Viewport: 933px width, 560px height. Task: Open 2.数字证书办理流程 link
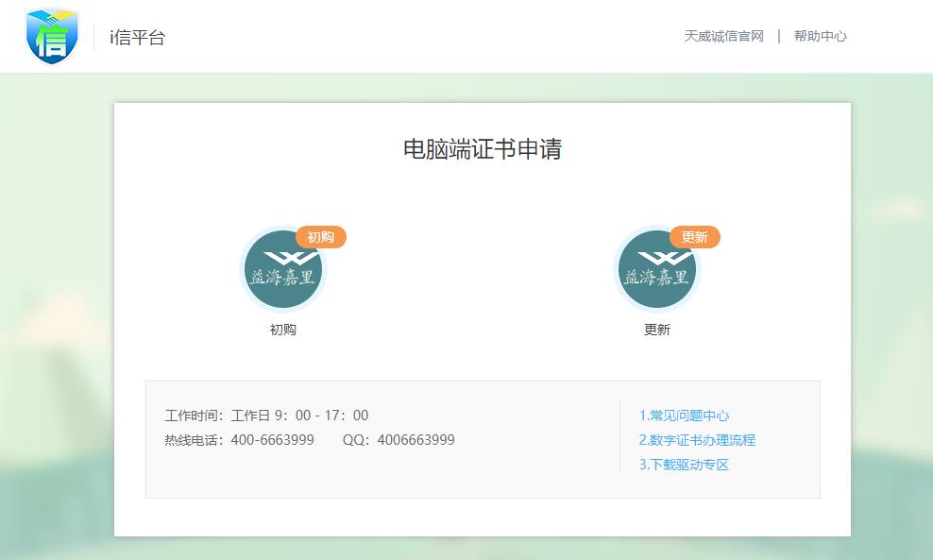(697, 440)
